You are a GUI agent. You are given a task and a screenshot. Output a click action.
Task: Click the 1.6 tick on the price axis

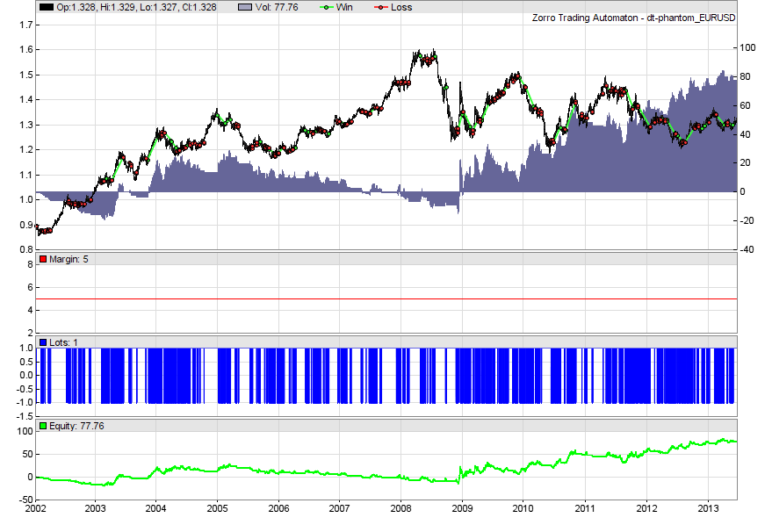(25, 50)
